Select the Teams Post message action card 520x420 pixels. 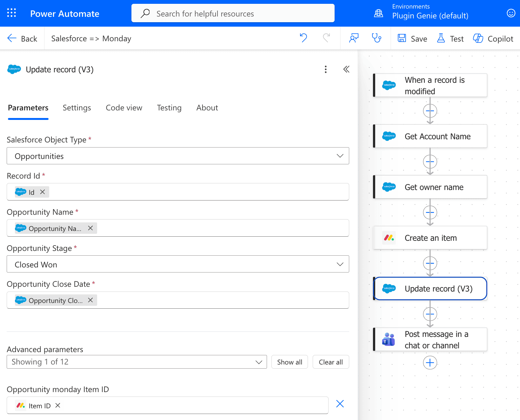[x=430, y=339]
